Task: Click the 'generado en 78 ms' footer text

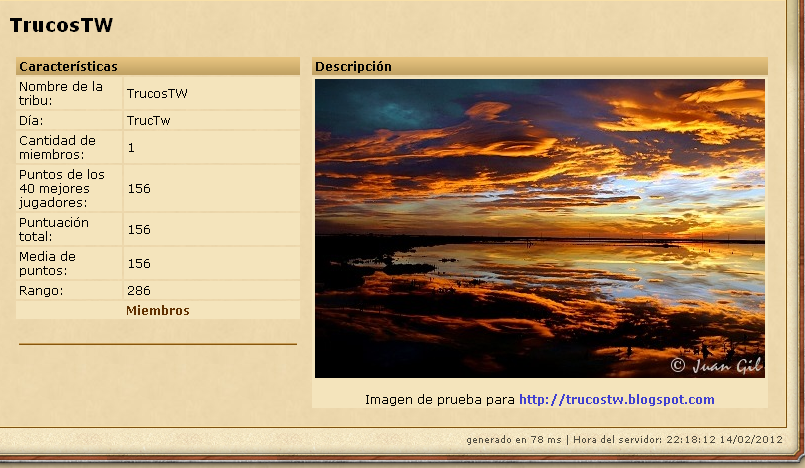Action: pos(514,440)
